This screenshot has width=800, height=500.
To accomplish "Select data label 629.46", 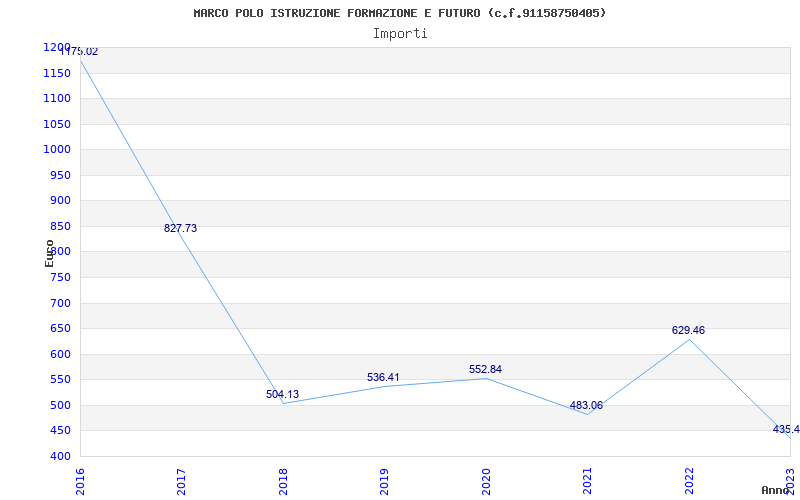I will click(x=688, y=331).
